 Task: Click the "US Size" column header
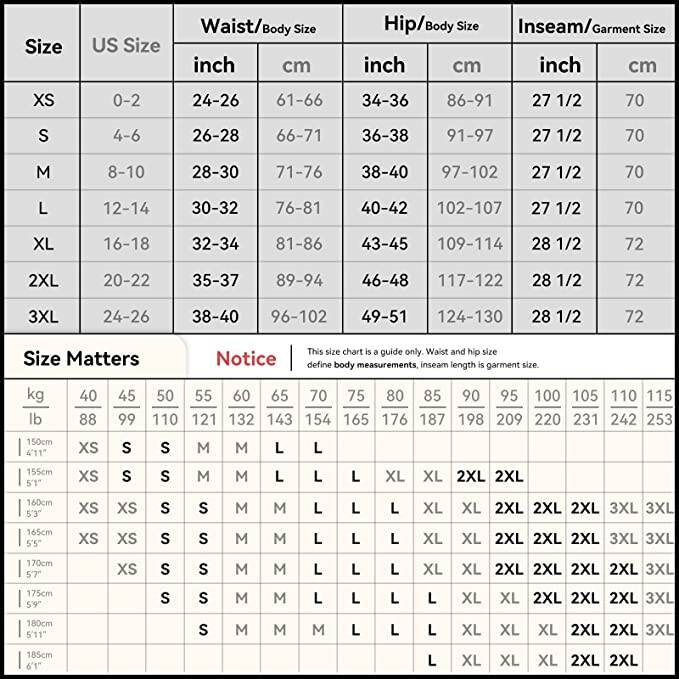click(x=126, y=45)
